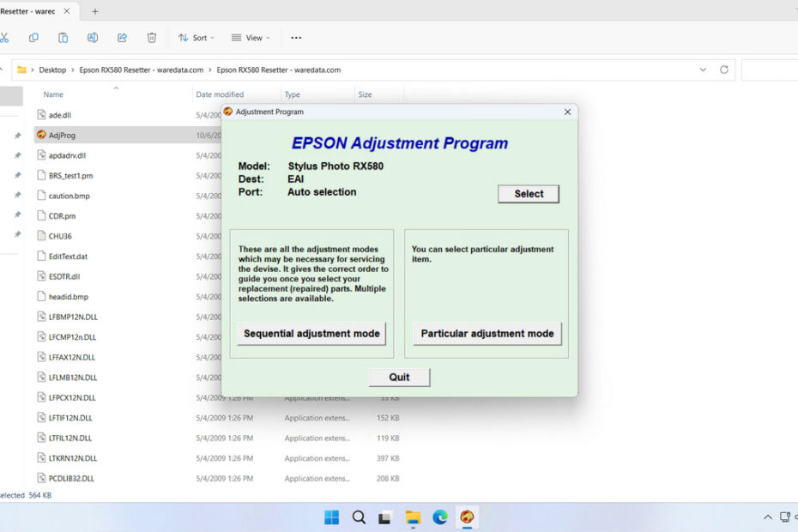Sort by the Type column header

pos(292,94)
